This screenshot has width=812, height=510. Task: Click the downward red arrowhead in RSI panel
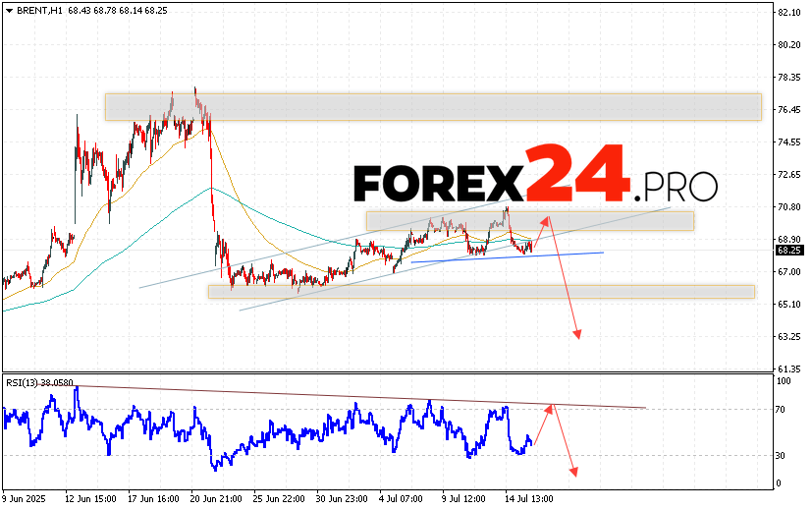(x=572, y=473)
